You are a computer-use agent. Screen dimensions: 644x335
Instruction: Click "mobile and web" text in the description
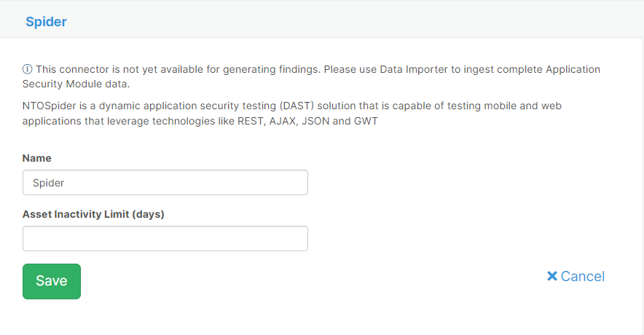pyautogui.click(x=522, y=106)
